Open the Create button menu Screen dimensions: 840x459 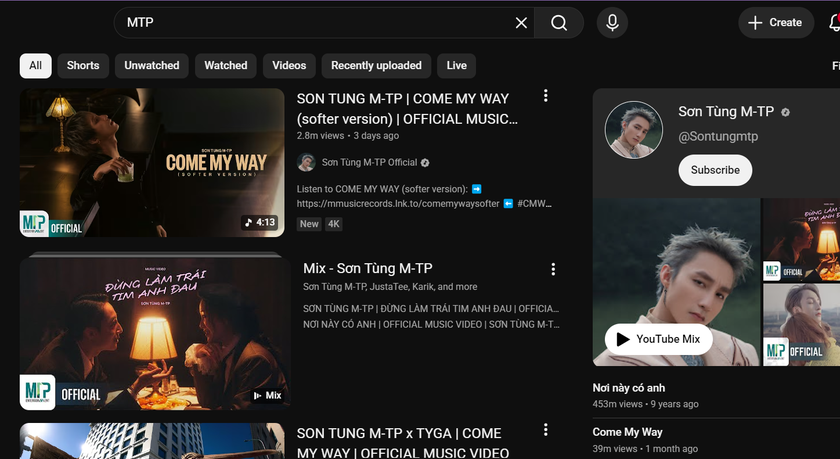coord(776,22)
